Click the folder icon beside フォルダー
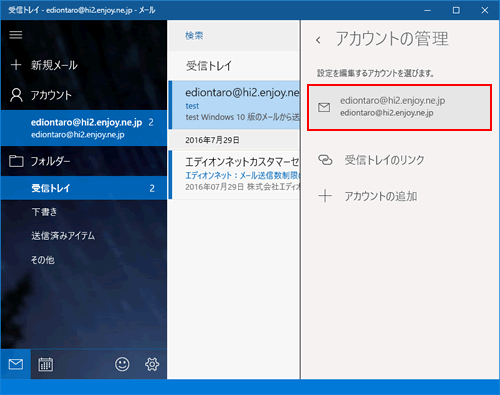500x395 pixels. click(16, 161)
